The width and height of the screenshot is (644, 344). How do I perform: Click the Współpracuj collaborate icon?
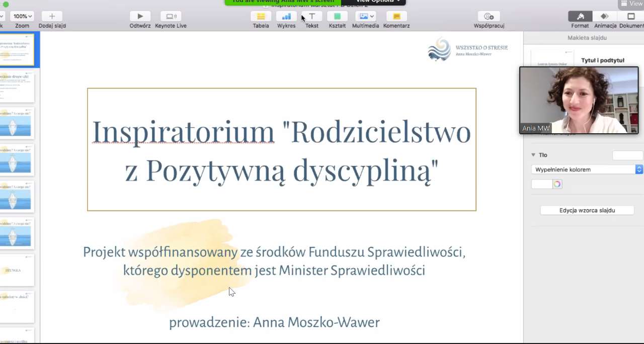pos(489,17)
